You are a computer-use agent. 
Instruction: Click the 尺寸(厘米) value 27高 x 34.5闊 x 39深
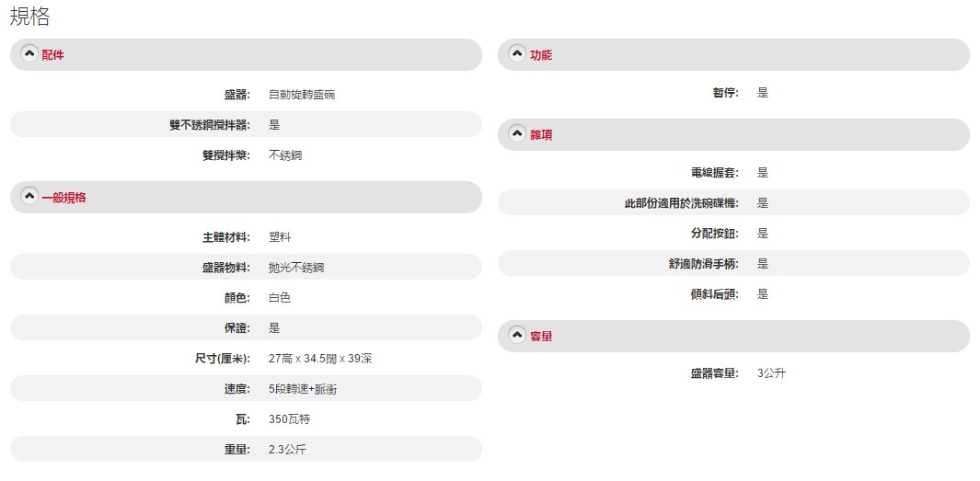coord(320,359)
